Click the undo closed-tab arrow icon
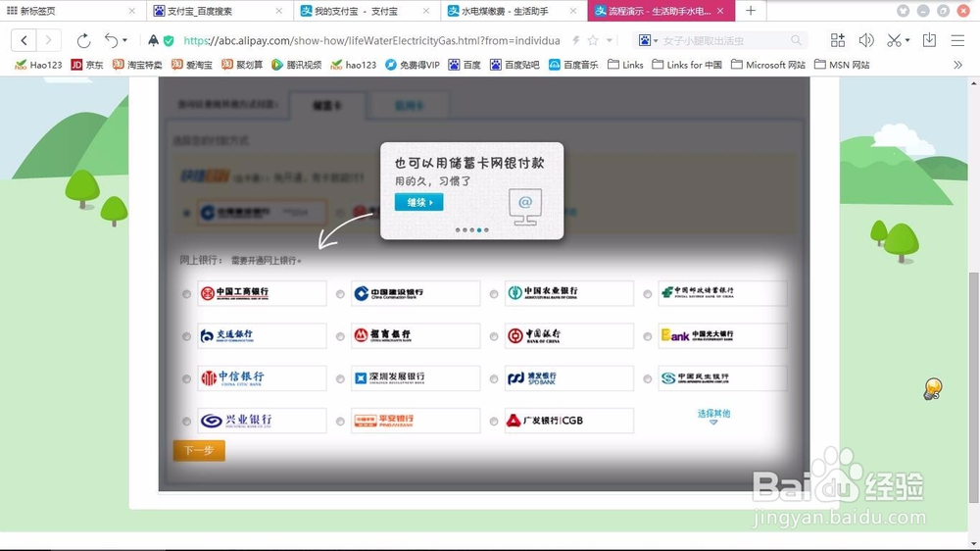980x551 pixels. coord(111,40)
